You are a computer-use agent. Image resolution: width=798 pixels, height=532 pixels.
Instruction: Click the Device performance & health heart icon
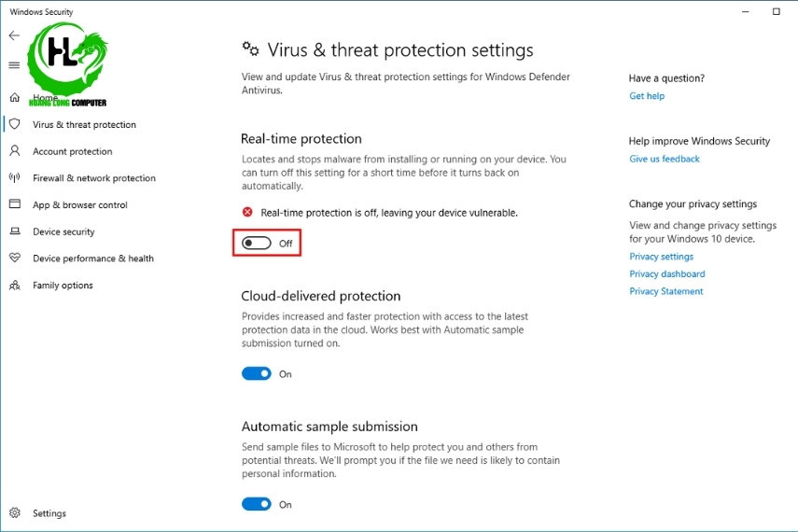tap(15, 259)
